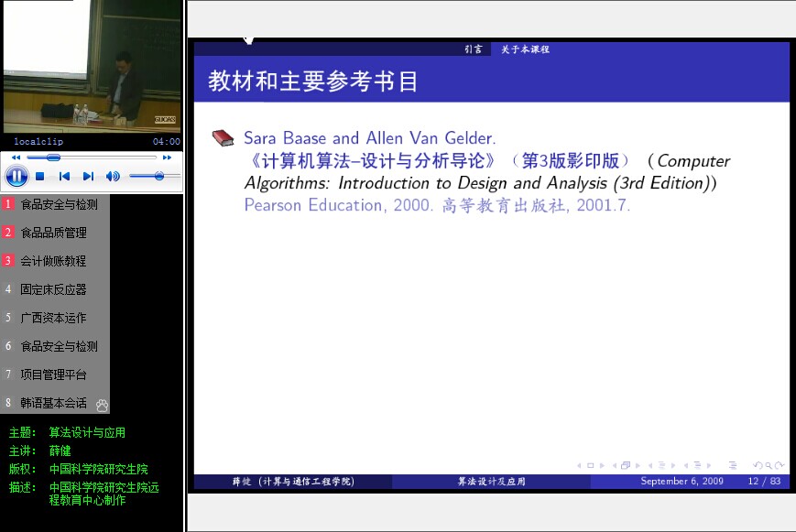This screenshot has width=796, height=532.
Task: Open list item 7 项目管理平台
Action: (55, 375)
